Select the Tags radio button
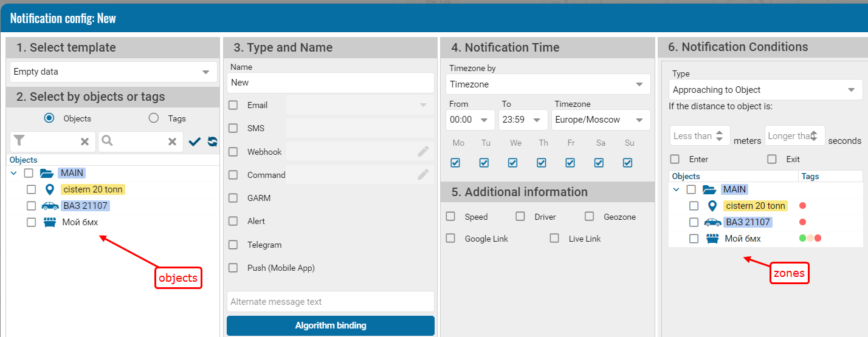 154,118
